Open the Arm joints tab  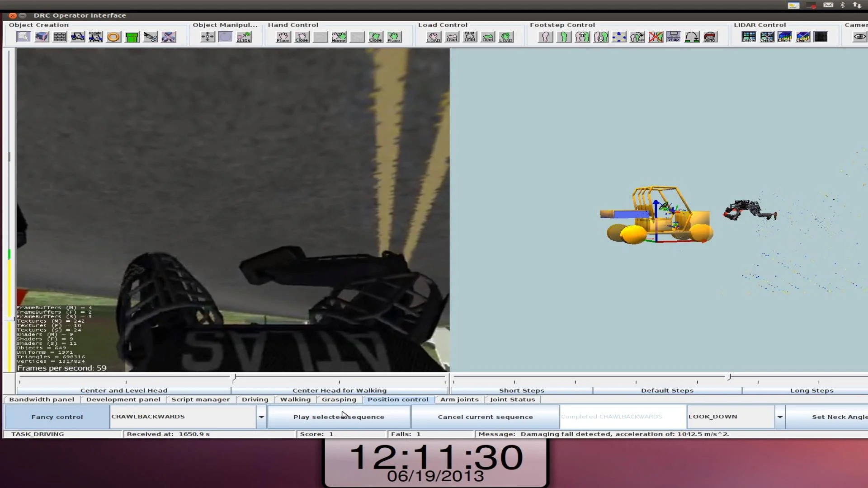[x=459, y=399]
